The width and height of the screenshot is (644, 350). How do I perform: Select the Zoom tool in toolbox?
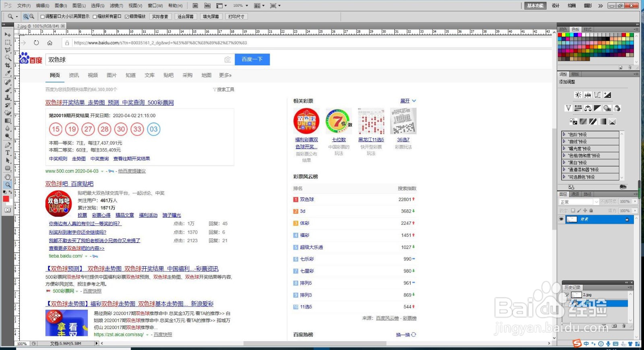pyautogui.click(x=7, y=185)
